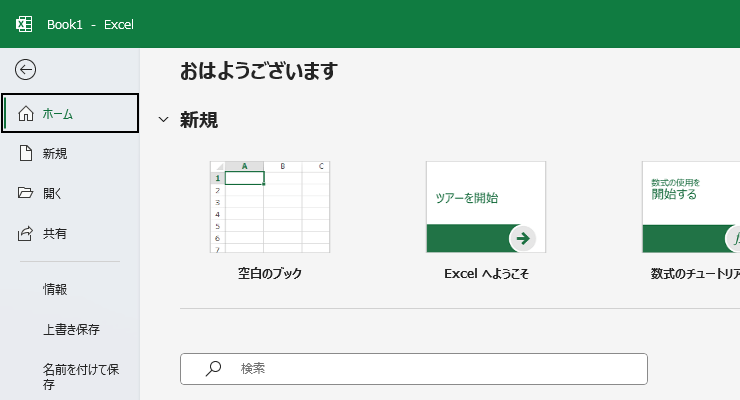Image resolution: width=740 pixels, height=400 pixels.
Task: Open the ツアーを開始 template thumbnail
Action: tap(486, 207)
